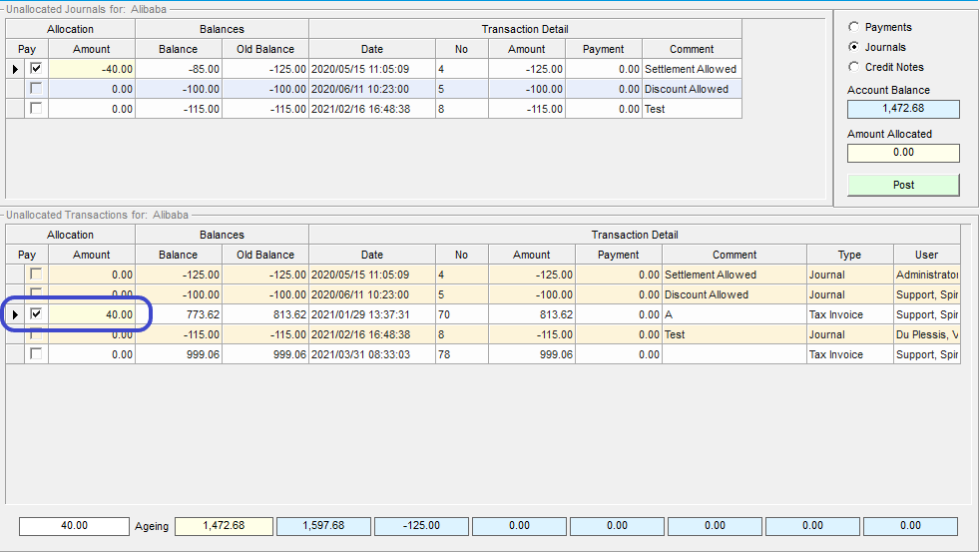
Task: Click the row indicator arrow of journal 4
Action: pos(15,69)
